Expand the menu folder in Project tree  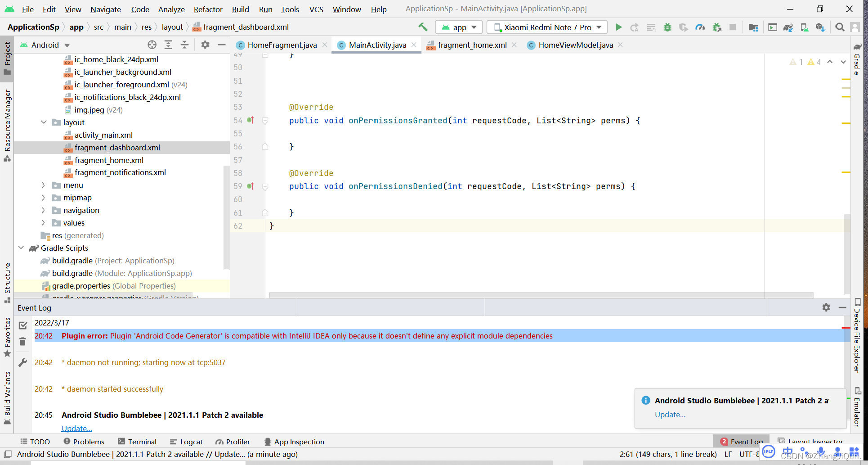coord(43,185)
